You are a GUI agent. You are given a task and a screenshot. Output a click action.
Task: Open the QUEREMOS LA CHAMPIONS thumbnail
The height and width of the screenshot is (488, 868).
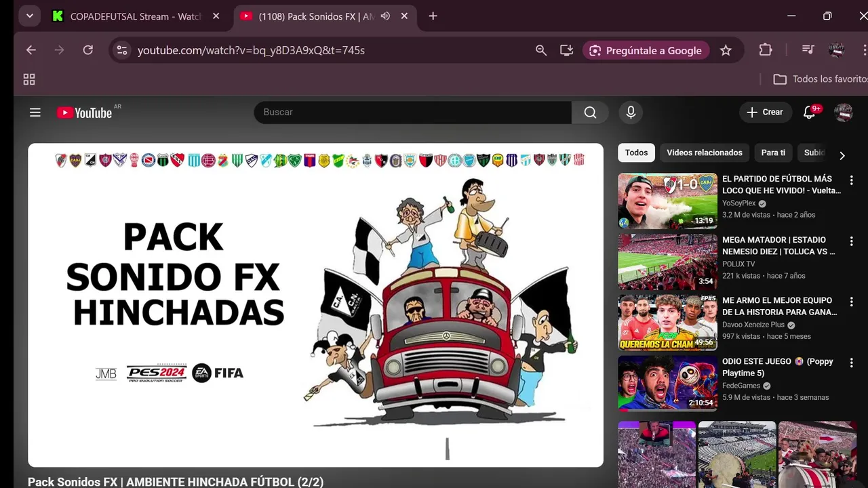point(667,323)
